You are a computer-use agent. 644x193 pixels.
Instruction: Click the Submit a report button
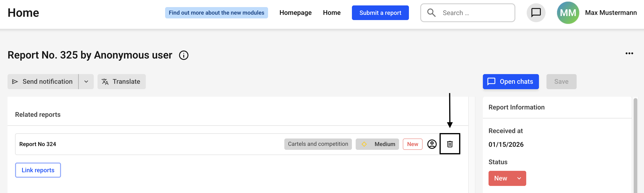pos(380,13)
